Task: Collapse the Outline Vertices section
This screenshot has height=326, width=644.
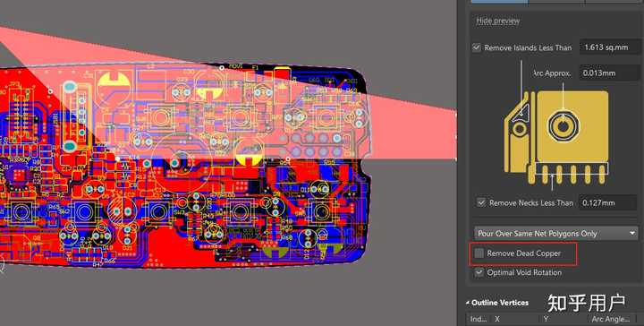Action: tap(468, 303)
